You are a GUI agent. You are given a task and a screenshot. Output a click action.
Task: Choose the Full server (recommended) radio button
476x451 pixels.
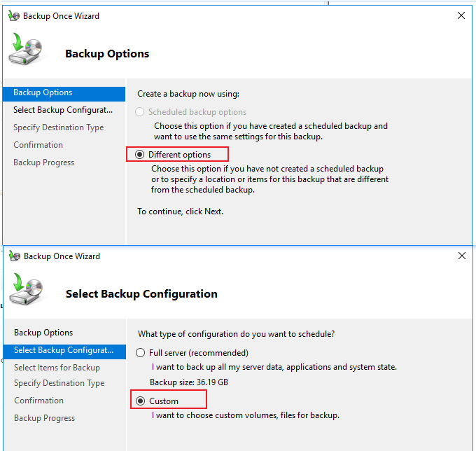pos(140,352)
